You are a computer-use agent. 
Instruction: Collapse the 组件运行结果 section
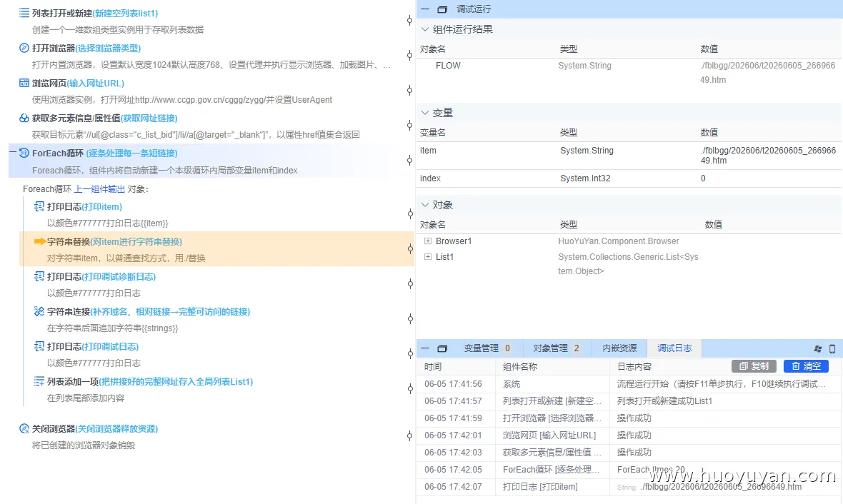[x=425, y=29]
